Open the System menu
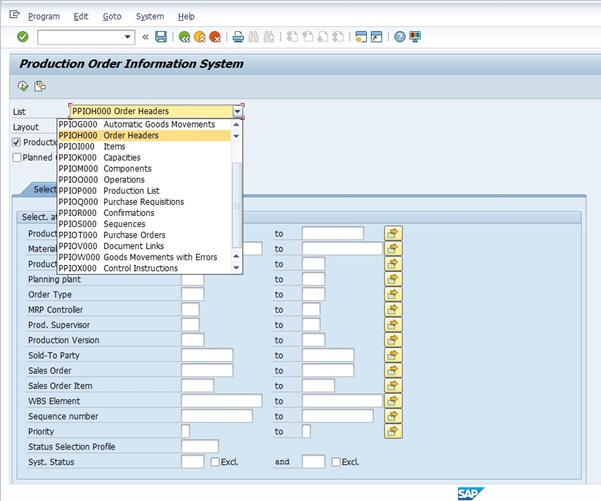601x501 pixels. tap(150, 16)
